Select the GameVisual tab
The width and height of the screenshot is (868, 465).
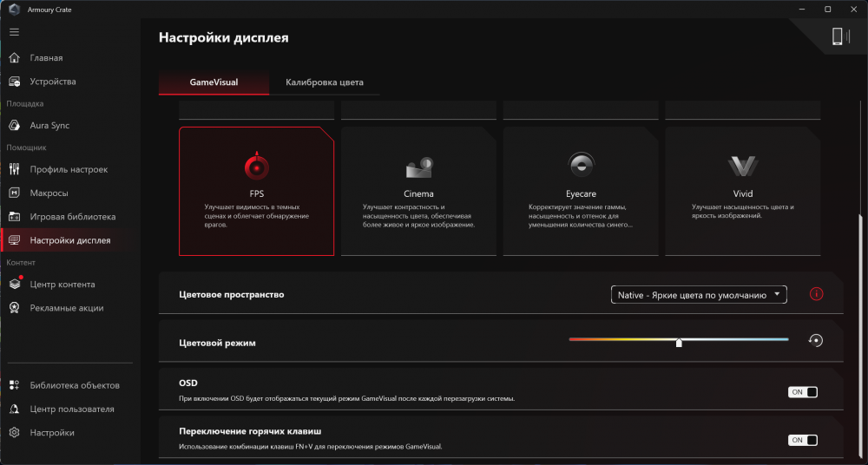(x=214, y=82)
